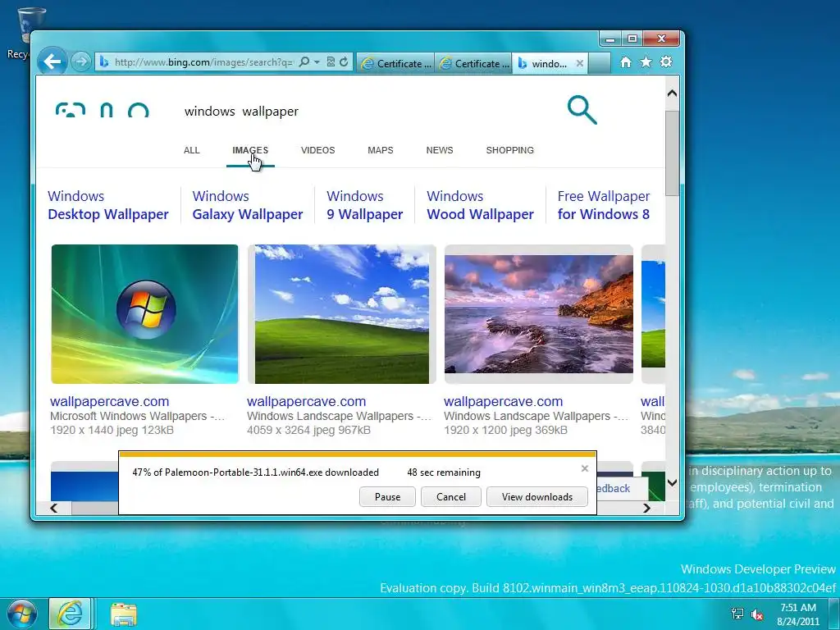Open the Tools gear icon
This screenshot has width=840, height=630.
click(666, 62)
